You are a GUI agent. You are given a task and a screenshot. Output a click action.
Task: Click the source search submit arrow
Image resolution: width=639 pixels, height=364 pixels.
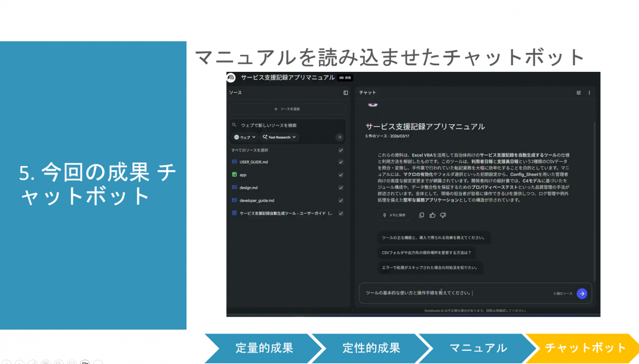[339, 137]
